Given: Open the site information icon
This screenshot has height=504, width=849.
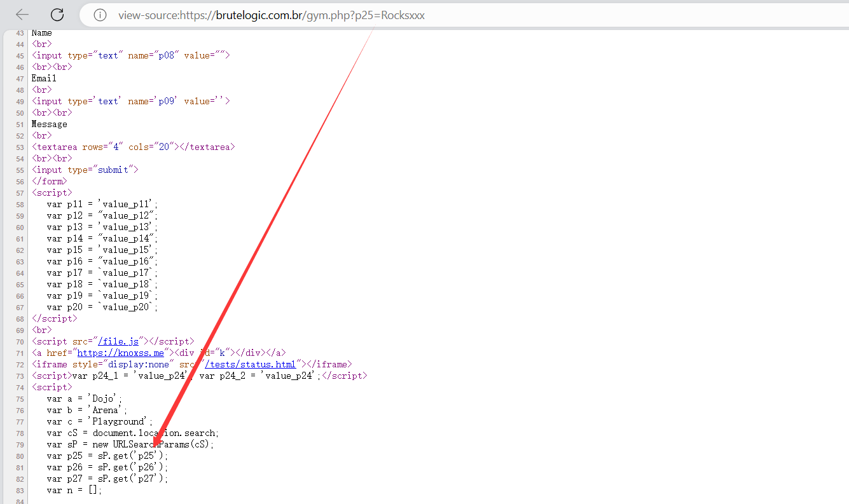Looking at the screenshot, I should (100, 15).
